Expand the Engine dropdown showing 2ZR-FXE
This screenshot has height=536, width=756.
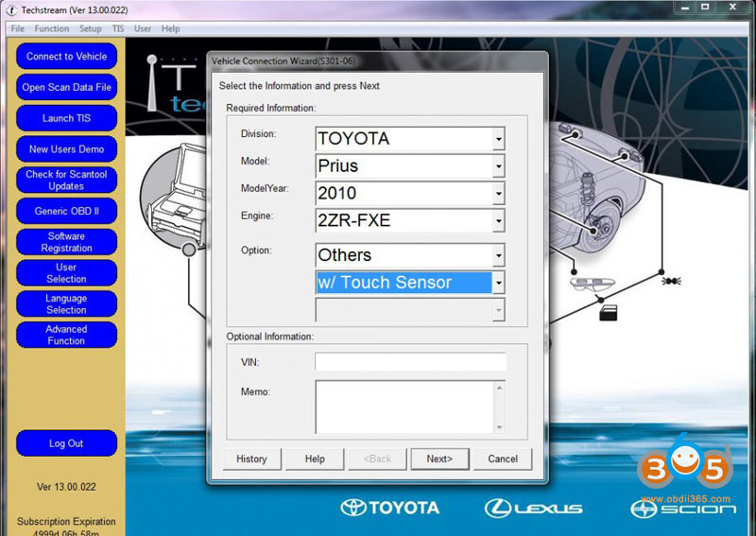click(499, 221)
